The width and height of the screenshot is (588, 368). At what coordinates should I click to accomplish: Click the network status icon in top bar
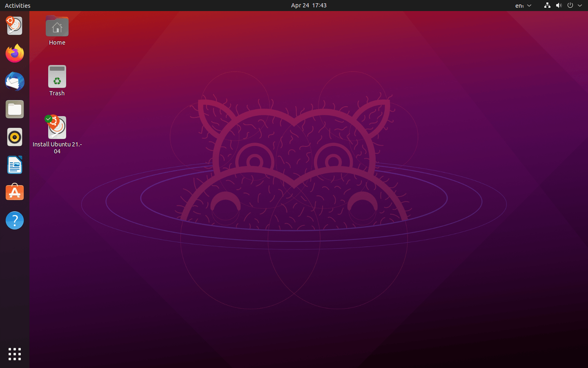coord(547,5)
